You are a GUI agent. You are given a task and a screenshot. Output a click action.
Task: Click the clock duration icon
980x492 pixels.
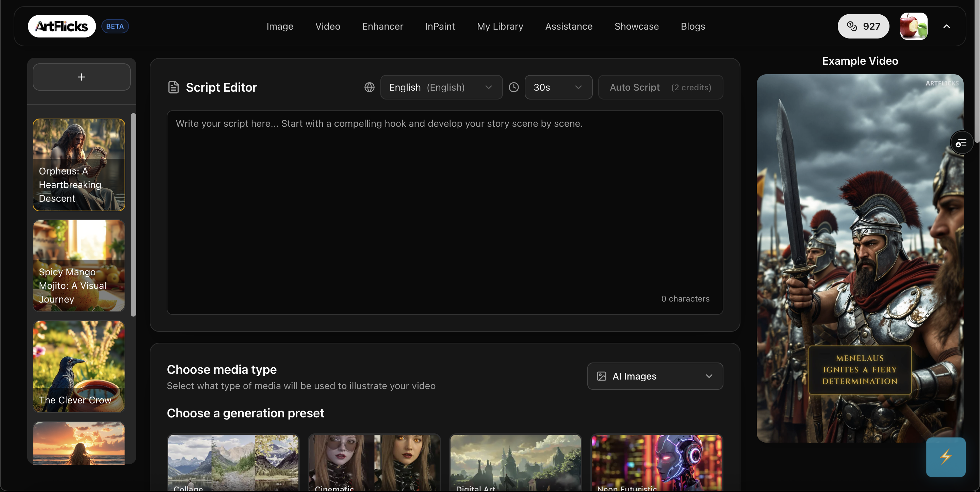tap(513, 87)
